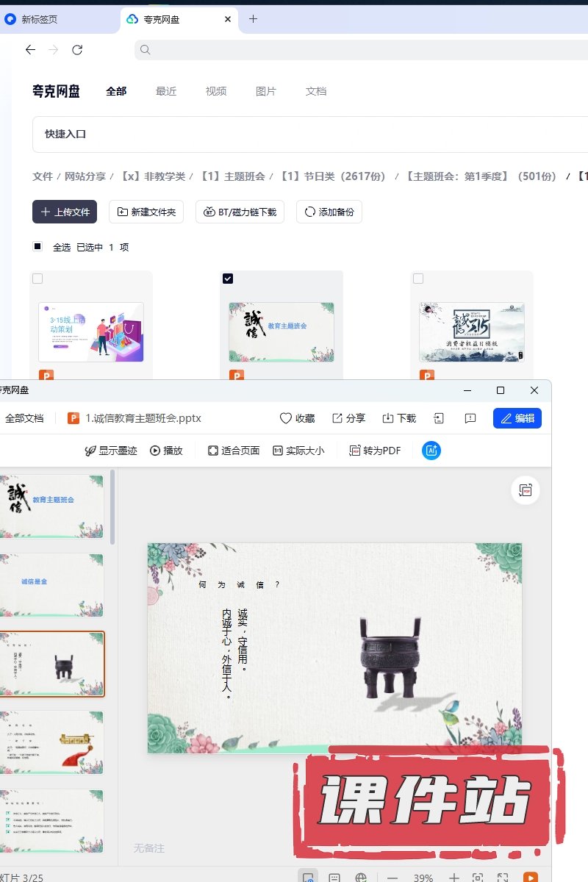Click the feedback exclamation icon
This screenshot has width=588, height=882.
(470, 418)
